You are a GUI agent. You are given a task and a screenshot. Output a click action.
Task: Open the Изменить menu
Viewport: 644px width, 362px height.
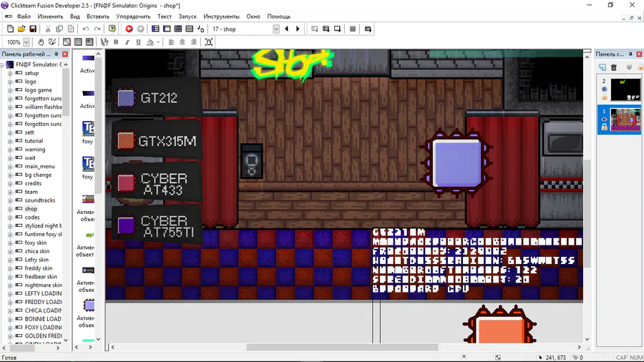(x=50, y=16)
